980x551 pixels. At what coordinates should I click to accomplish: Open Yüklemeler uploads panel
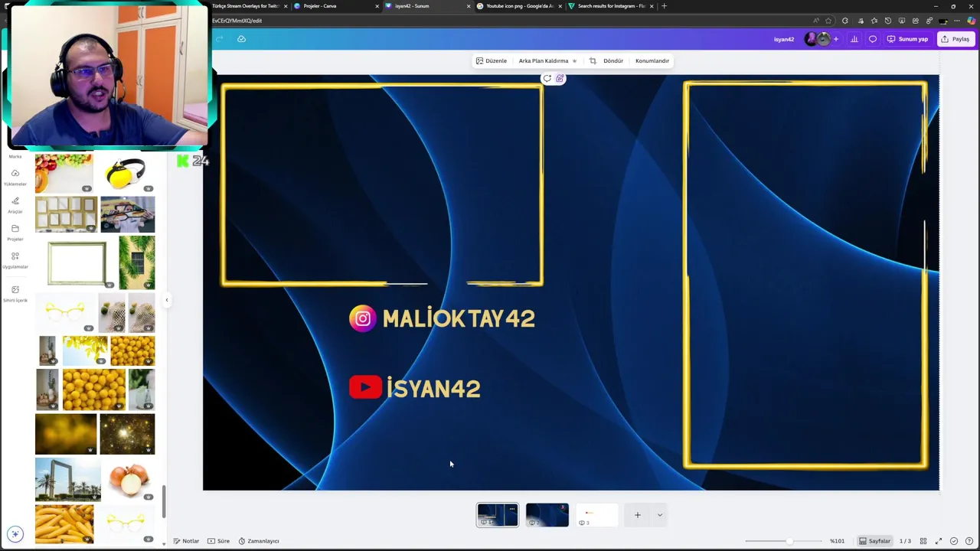15,177
